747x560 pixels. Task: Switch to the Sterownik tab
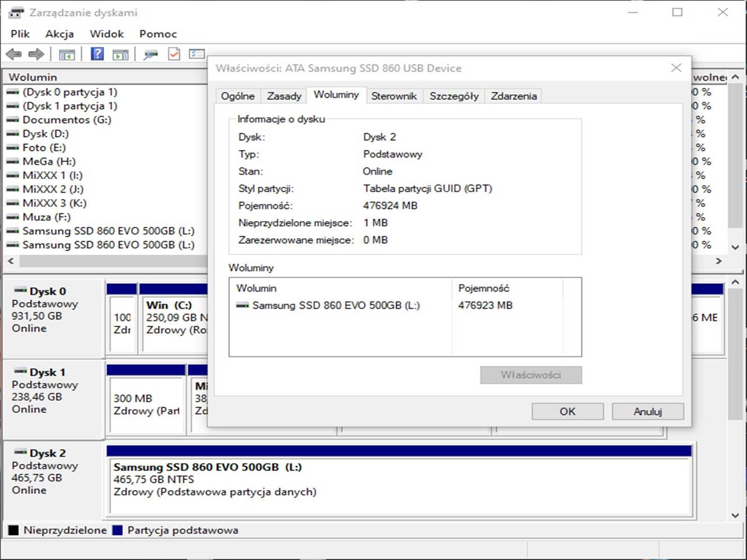(x=394, y=96)
